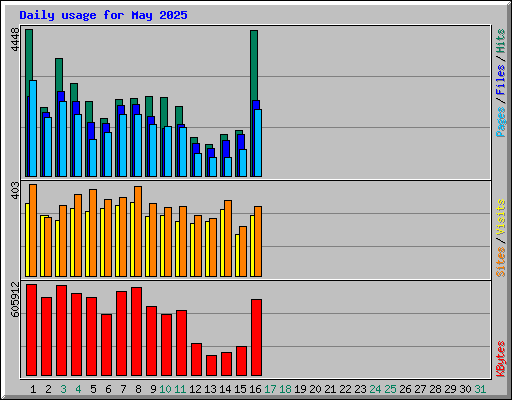Click the 605912 axis value

15,299
